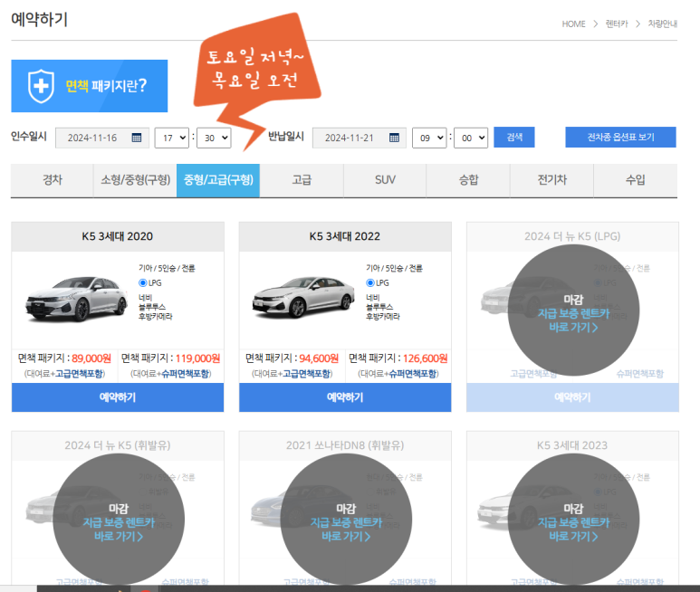Click the K5 3세대 2020 car image
Screen dimensions: 700x592
[76, 298]
